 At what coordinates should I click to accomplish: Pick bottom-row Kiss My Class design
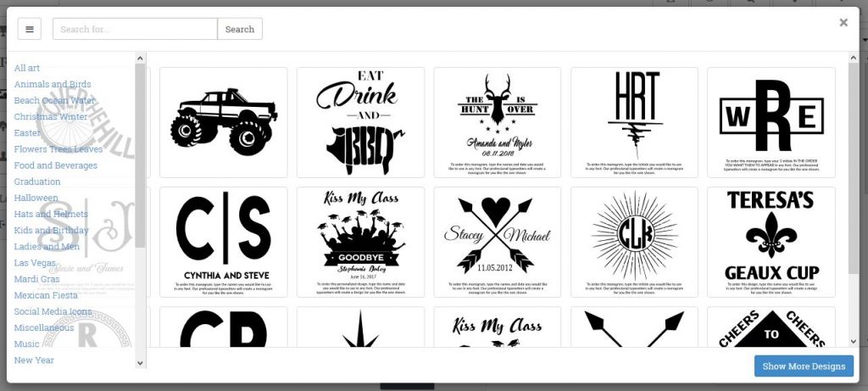coord(497,327)
